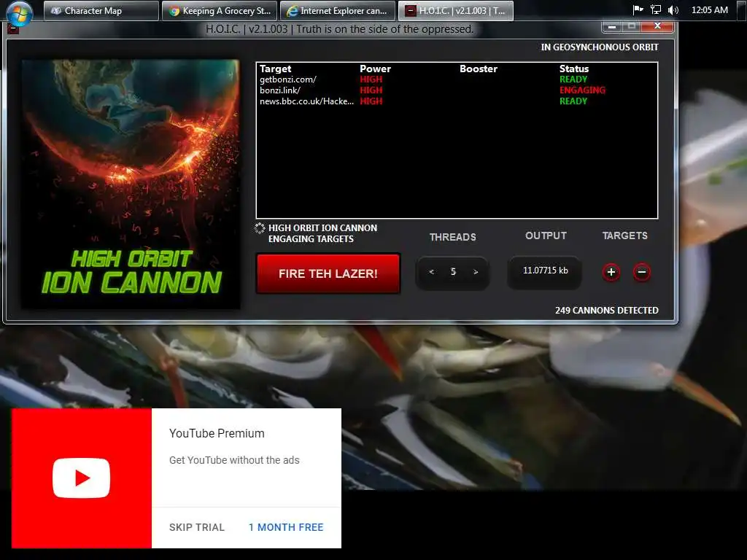
Task: Click the thread count value 5
Action: coord(453,271)
